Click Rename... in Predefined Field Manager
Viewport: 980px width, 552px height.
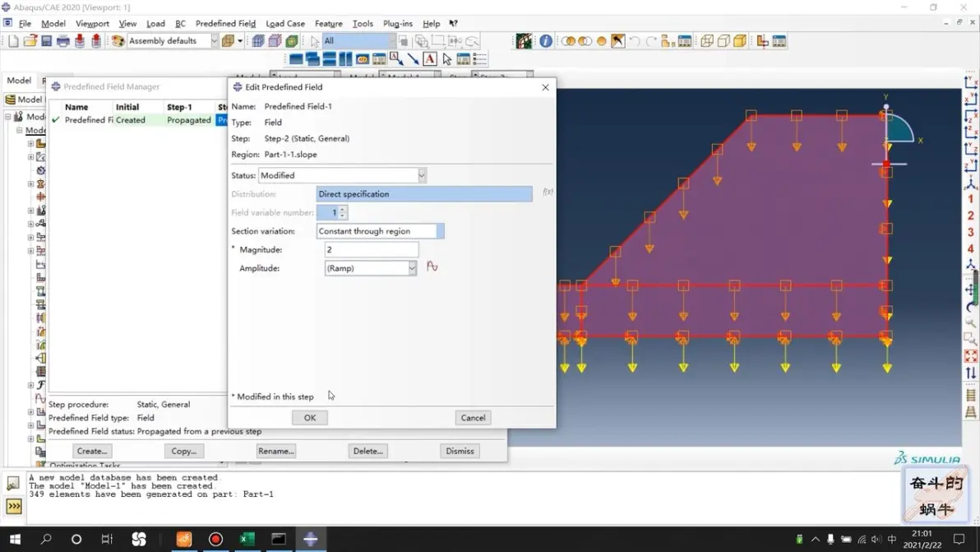[x=275, y=451]
